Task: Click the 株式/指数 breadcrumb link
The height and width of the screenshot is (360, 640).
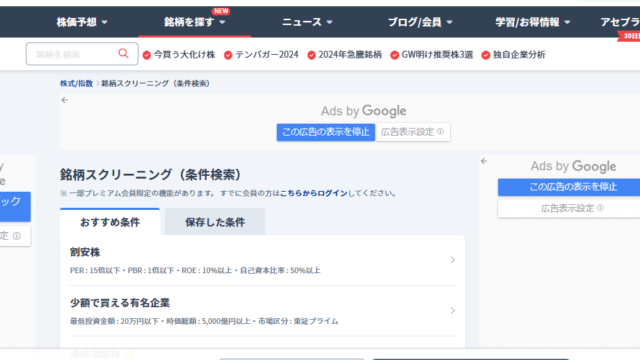Action: pos(76,83)
